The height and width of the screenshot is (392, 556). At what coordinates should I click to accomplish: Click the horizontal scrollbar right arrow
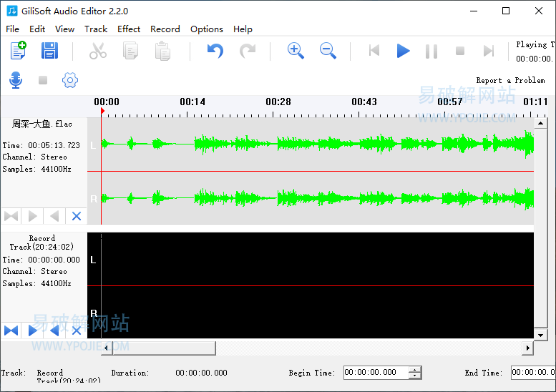click(528, 348)
